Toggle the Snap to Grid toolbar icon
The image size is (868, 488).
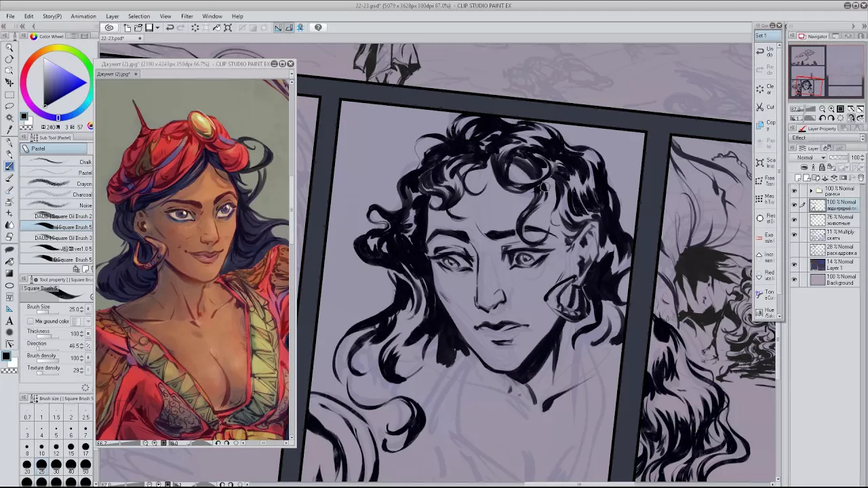pos(300,28)
